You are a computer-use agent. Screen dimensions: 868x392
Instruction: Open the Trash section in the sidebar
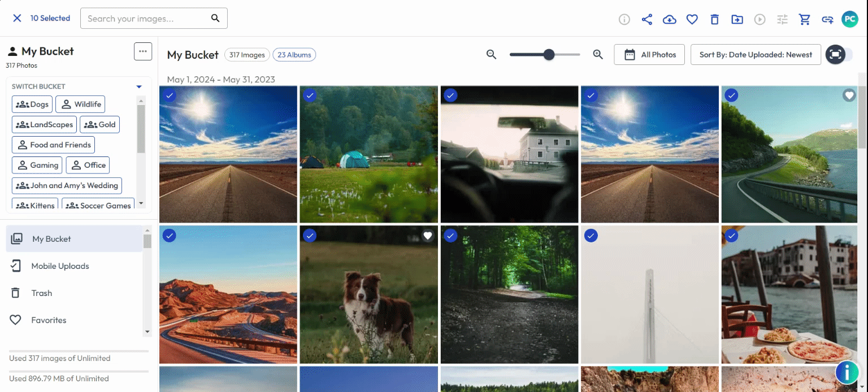[74, 293]
